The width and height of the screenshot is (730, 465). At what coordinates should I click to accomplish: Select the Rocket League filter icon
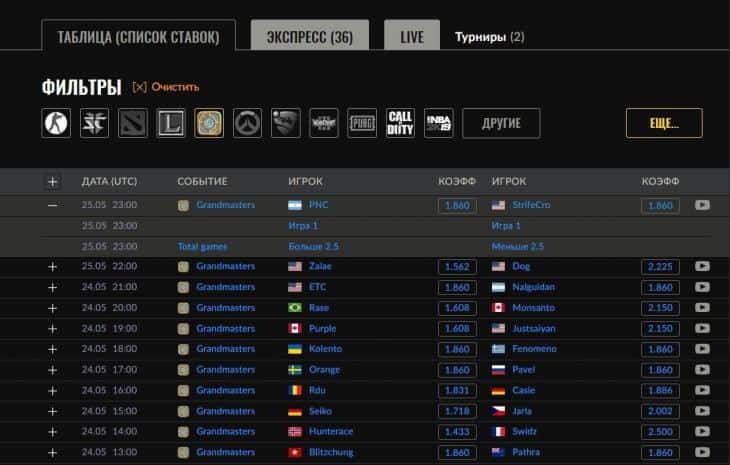[x=285, y=123]
